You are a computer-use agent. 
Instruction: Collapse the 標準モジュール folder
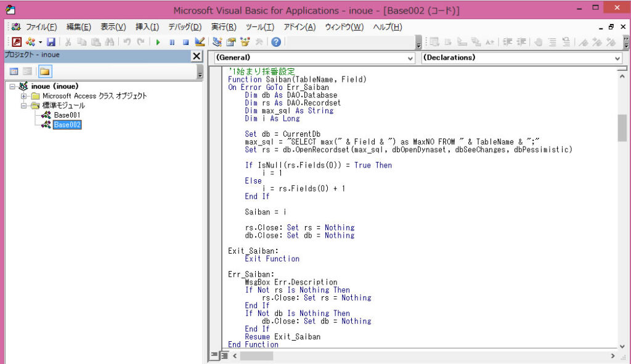(24, 106)
